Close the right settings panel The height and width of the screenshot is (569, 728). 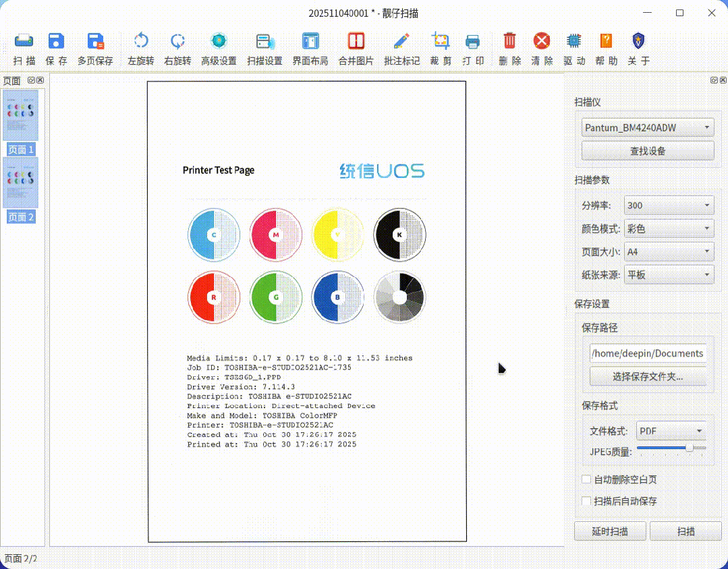pos(723,80)
